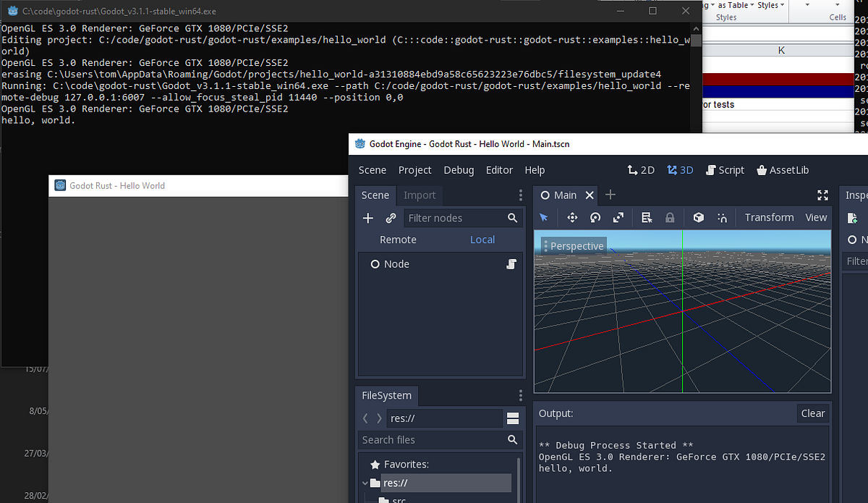
Task: Switch to the Import dock tab
Action: click(420, 195)
